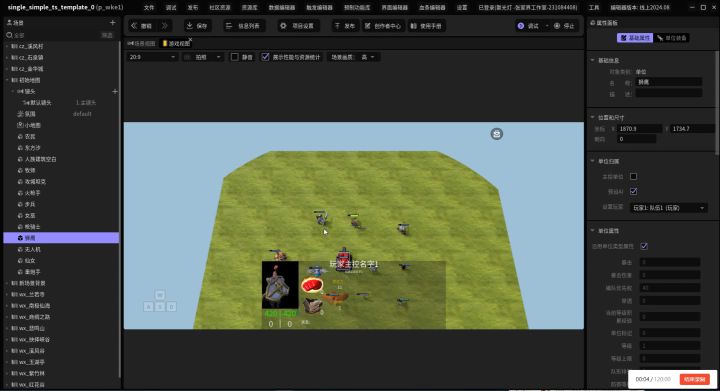
Task: Click the 属性面板 header icon
Action: [x=592, y=22]
